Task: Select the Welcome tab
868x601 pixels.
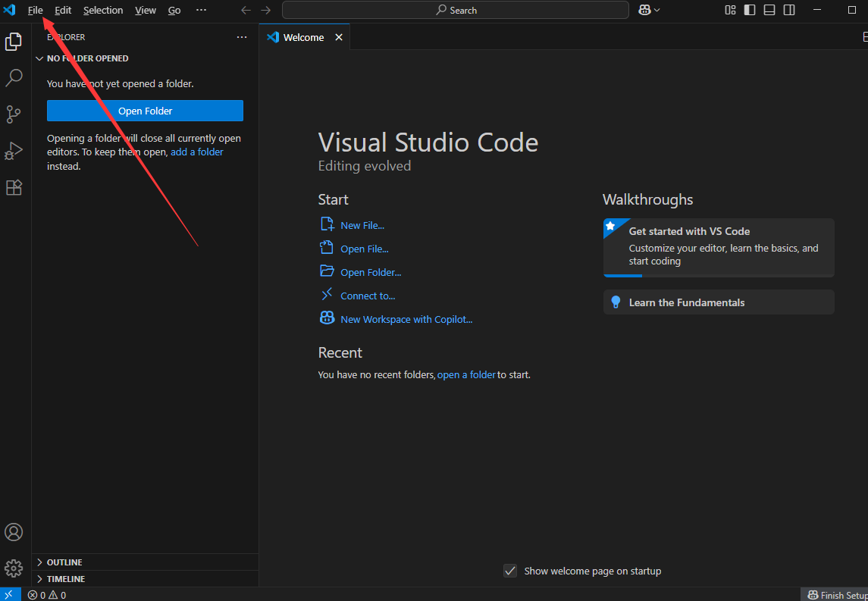Action: click(304, 37)
